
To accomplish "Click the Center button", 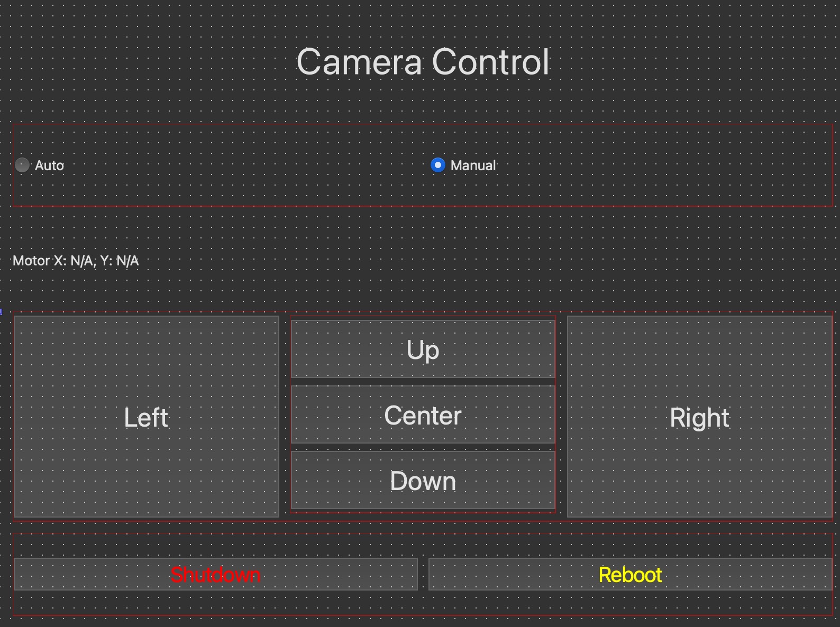I will (x=423, y=415).
